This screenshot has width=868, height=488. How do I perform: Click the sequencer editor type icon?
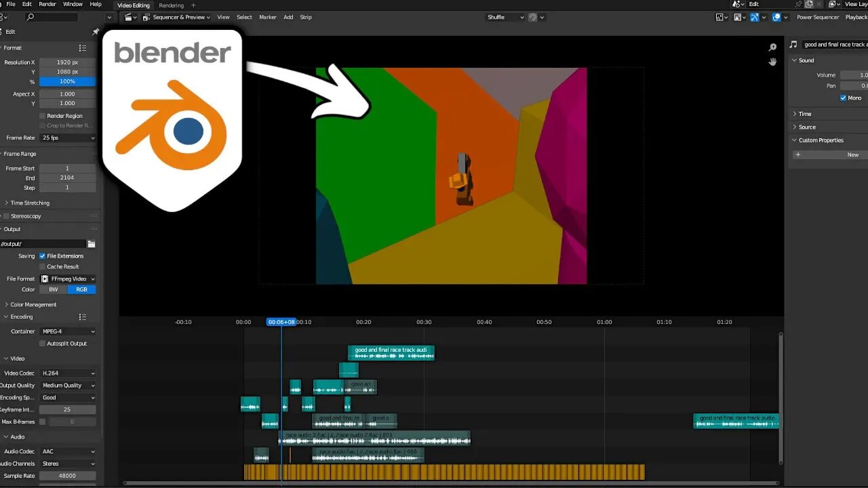(127, 17)
